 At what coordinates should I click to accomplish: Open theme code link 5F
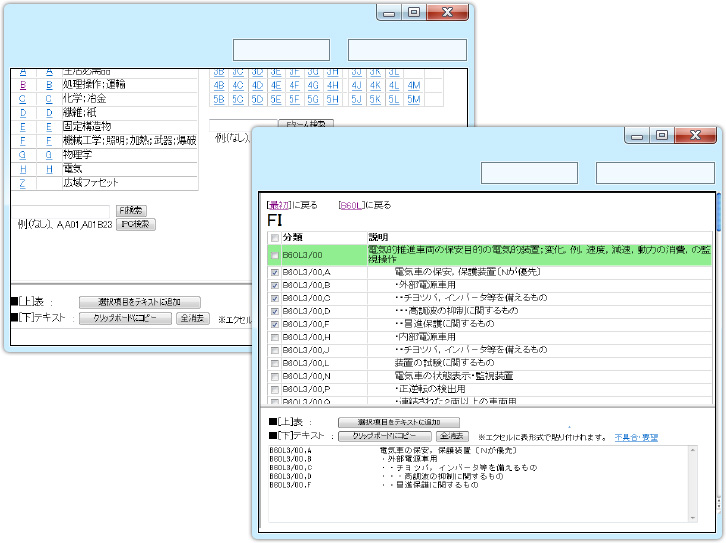(x=294, y=100)
